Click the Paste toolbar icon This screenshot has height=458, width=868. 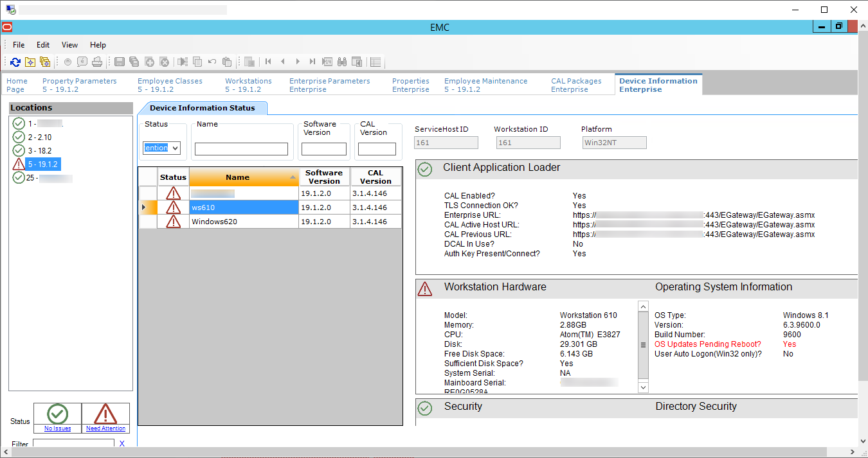click(227, 62)
